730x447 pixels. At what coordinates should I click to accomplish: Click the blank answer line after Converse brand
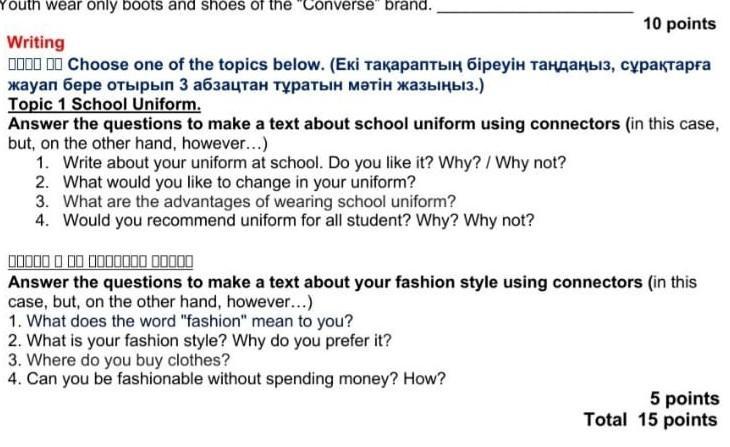pos(535,8)
